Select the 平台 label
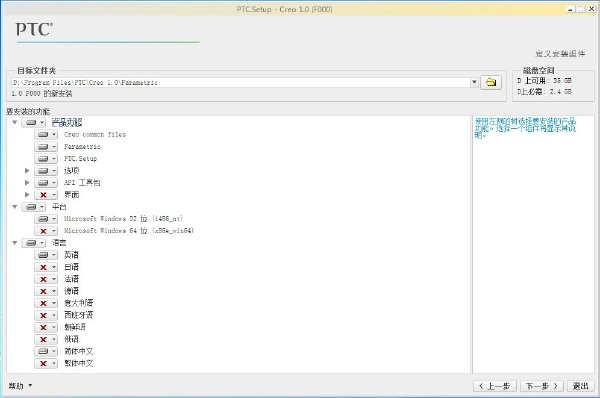Image resolution: width=600 pixels, height=398 pixels. tap(59, 207)
